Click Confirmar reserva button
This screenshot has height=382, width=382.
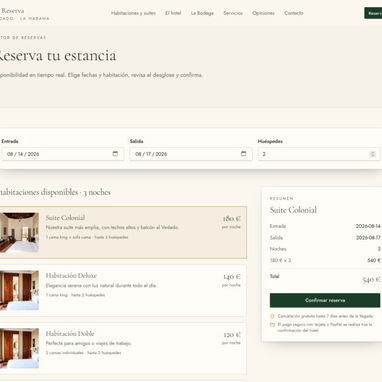tap(325, 300)
